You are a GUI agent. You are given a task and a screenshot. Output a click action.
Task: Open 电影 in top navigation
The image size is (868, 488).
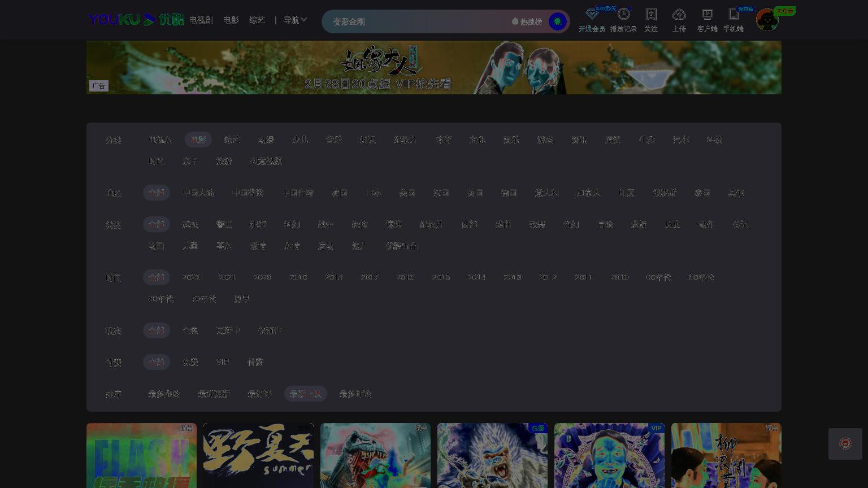click(231, 20)
